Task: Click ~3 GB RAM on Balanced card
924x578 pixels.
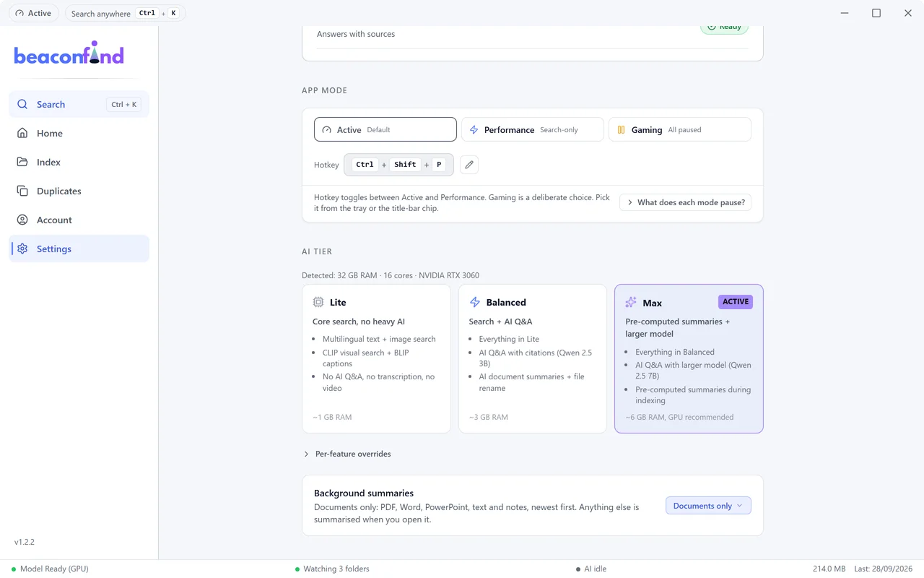Action: 489,417
